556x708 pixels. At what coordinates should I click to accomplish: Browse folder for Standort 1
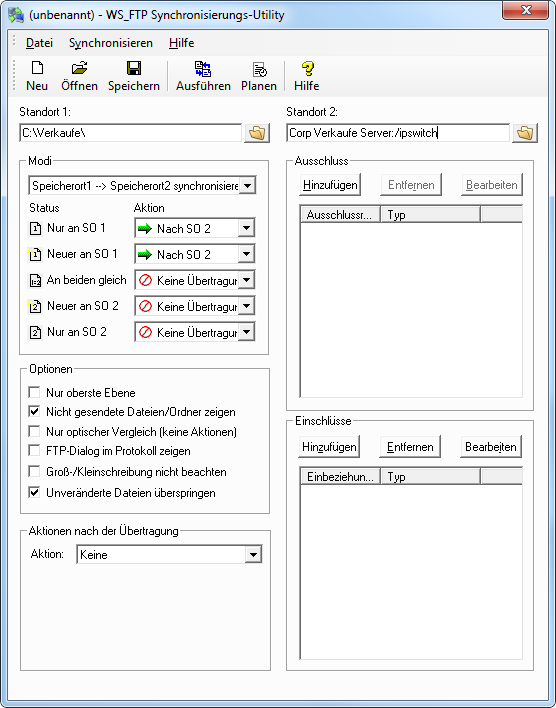click(257, 133)
